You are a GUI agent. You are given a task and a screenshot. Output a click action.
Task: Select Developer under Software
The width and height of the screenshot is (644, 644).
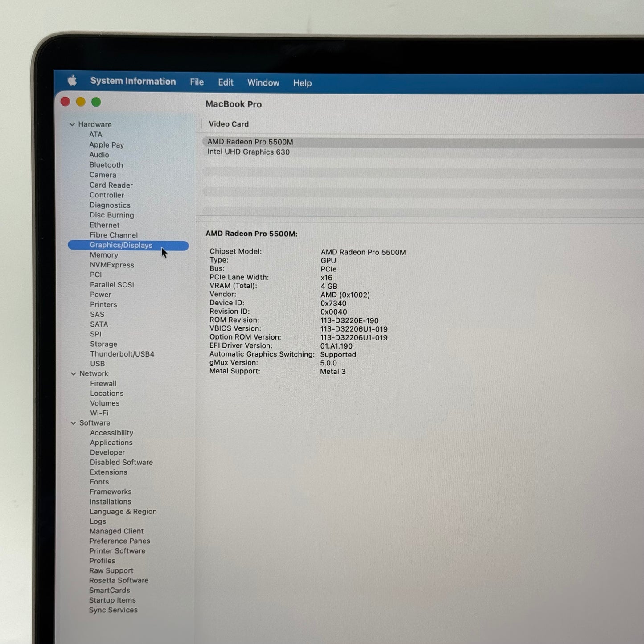click(107, 452)
